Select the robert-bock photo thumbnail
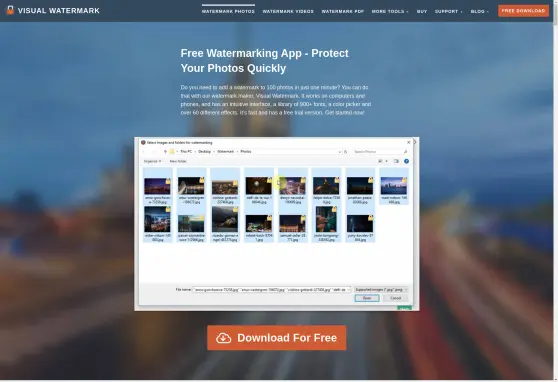 click(259, 224)
